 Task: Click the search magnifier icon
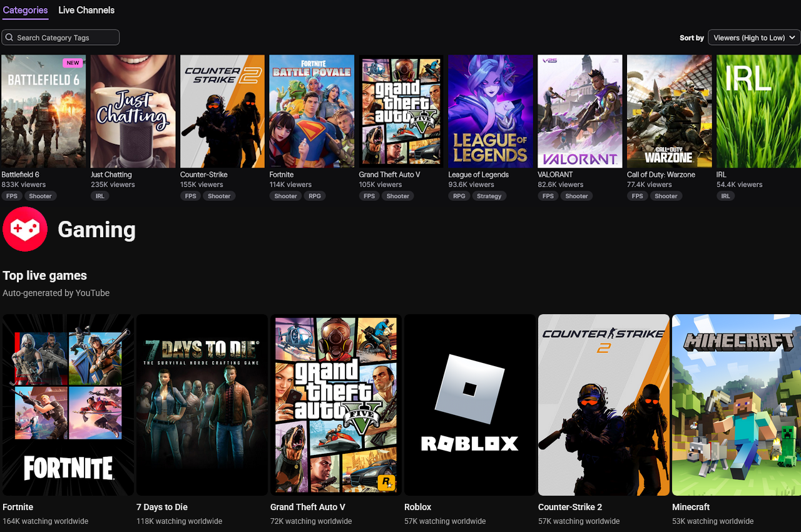click(9, 38)
